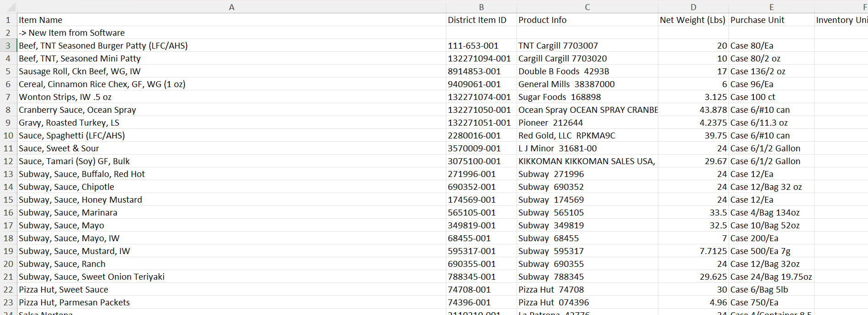Click purchase unit 'Case 24/Bag 19.75oz'

772,276
